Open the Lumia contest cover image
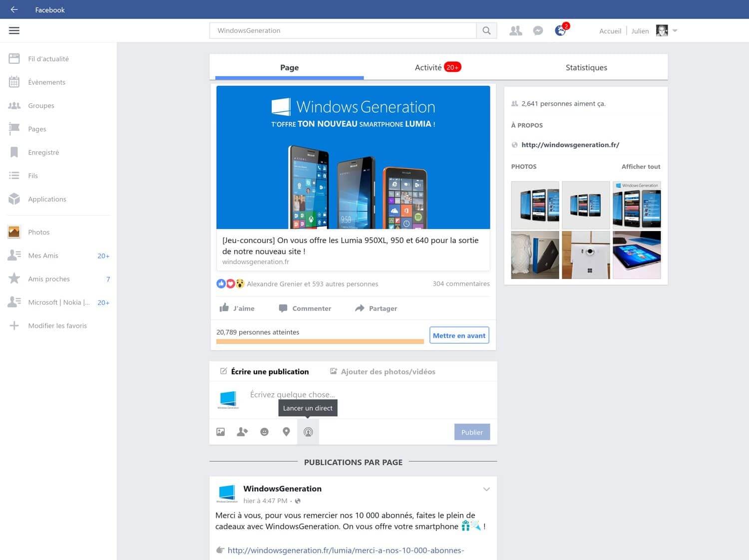Image resolution: width=749 pixels, height=560 pixels. [x=353, y=157]
